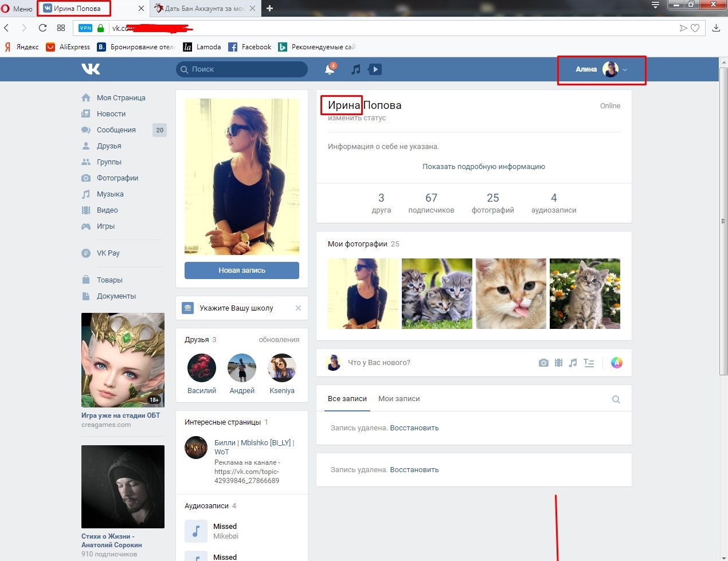Select the 'Мои записи' wall tab
The width and height of the screenshot is (728, 561).
(399, 399)
